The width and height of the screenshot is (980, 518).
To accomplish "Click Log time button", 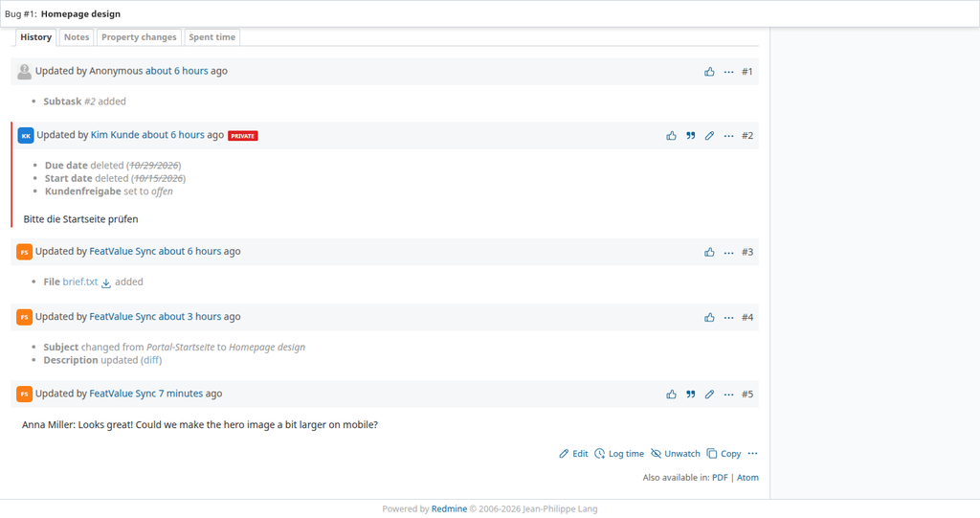I will click(x=619, y=454).
